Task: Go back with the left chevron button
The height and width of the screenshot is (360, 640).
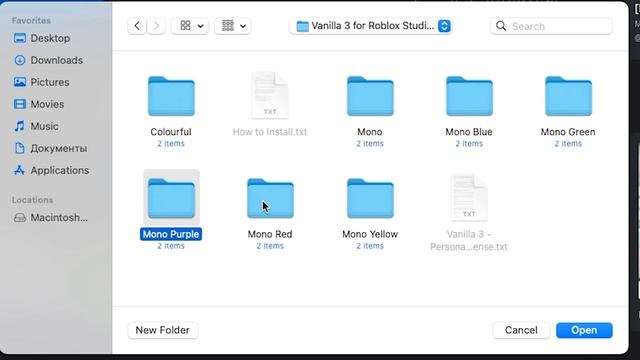Action: click(137, 26)
